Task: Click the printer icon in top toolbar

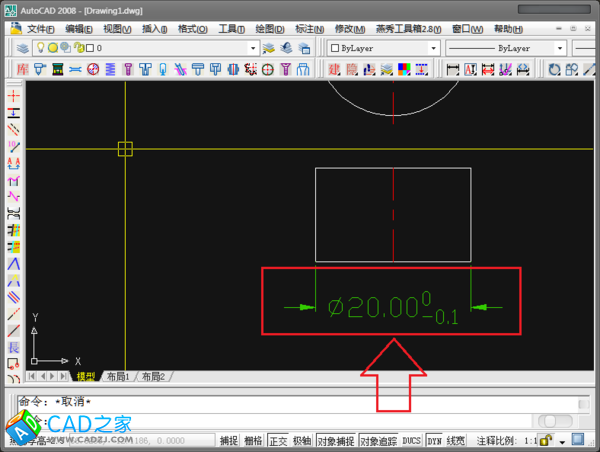Action: (522, 69)
